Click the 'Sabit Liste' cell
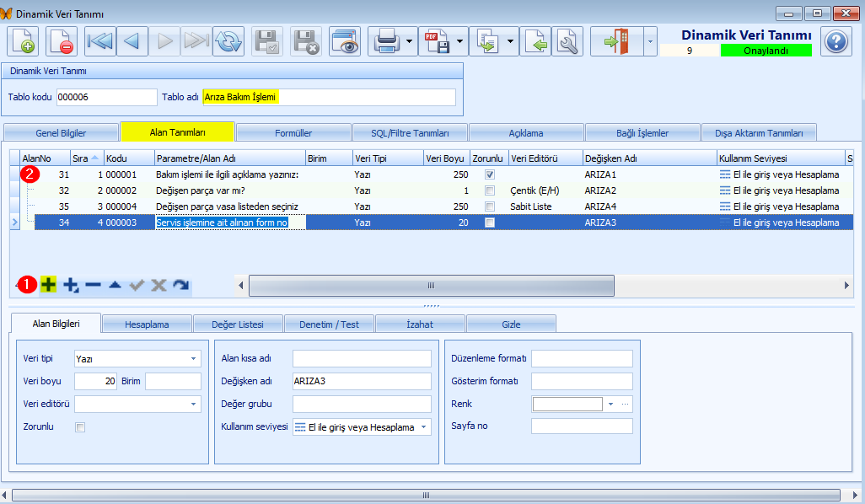The height and width of the screenshot is (504, 865). [x=545, y=206]
